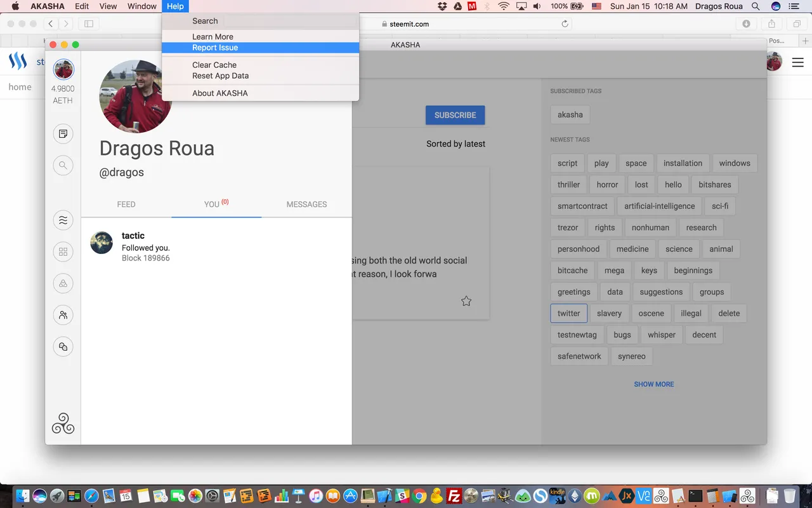Open Notification Center in the menu bar

(794, 6)
